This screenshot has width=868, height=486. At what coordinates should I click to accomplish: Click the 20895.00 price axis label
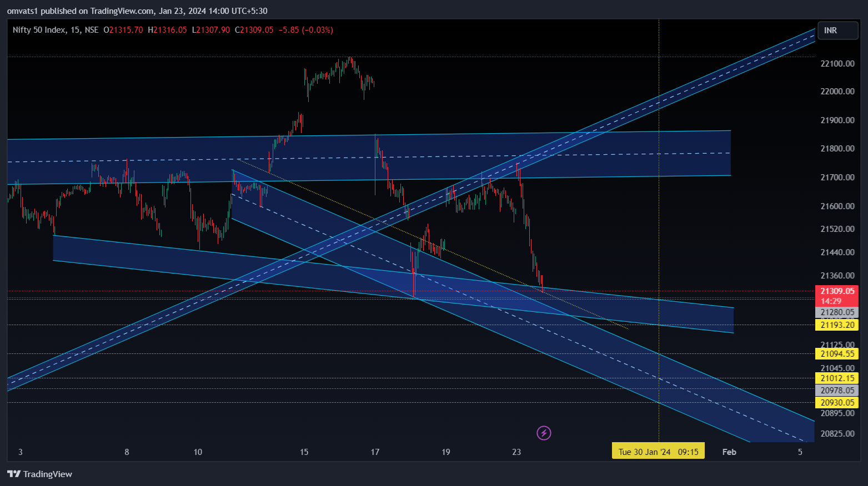[837, 413]
